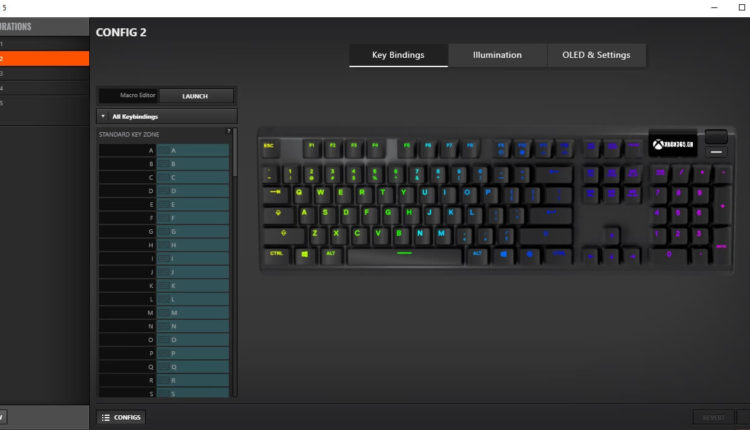Click the REVERT button
Screen dimensions: 750x430
click(x=713, y=418)
